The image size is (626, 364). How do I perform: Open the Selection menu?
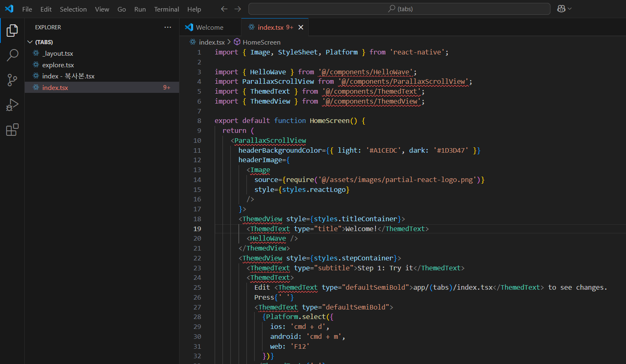coord(73,9)
